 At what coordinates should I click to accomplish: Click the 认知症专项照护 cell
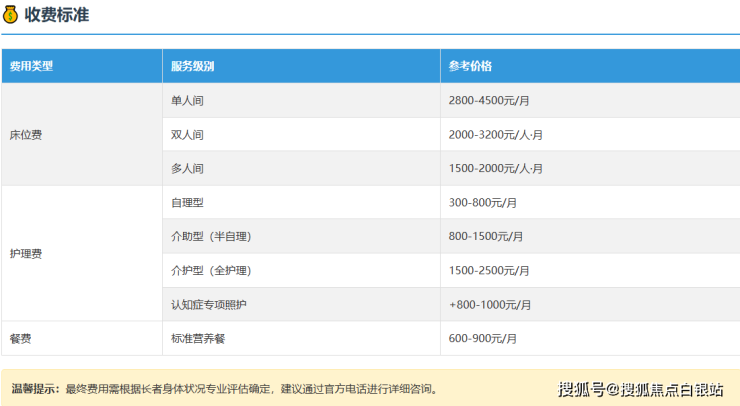209,304
